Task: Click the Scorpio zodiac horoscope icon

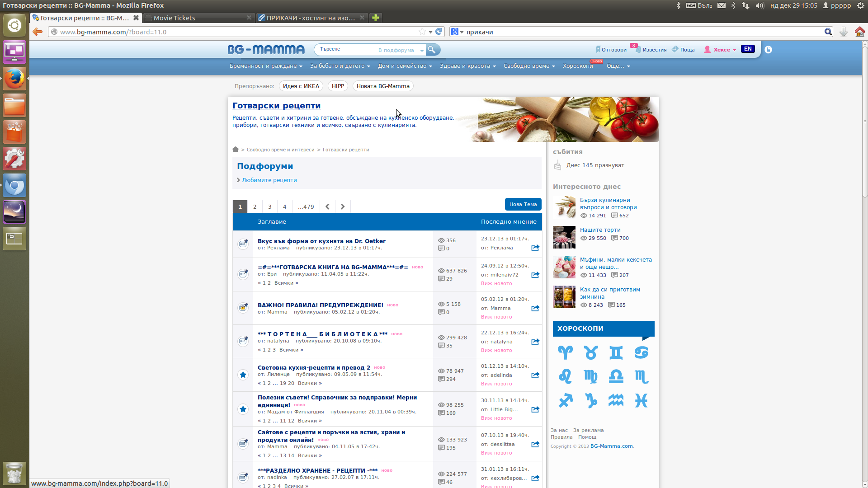Action: click(x=641, y=376)
